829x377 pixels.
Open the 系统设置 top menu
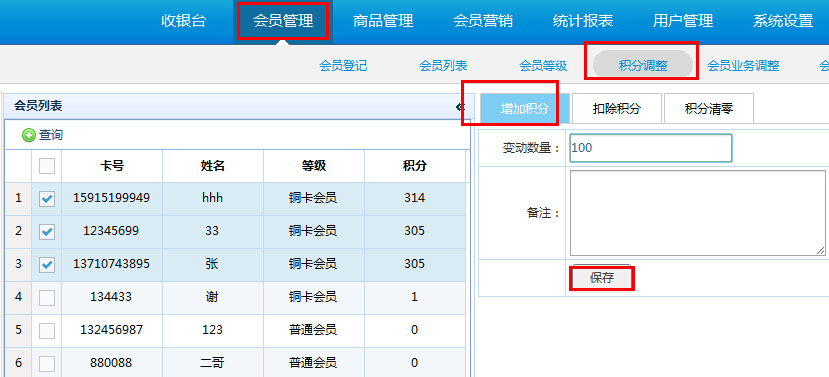click(783, 21)
